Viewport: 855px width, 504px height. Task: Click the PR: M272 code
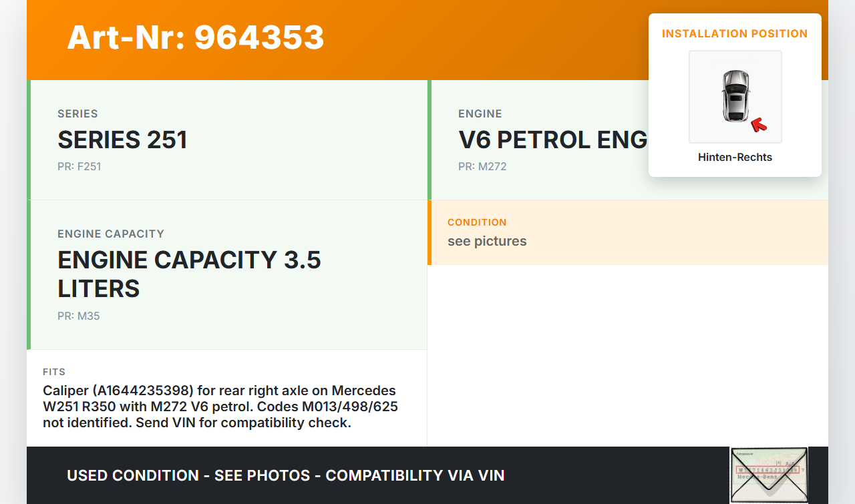pos(482,166)
